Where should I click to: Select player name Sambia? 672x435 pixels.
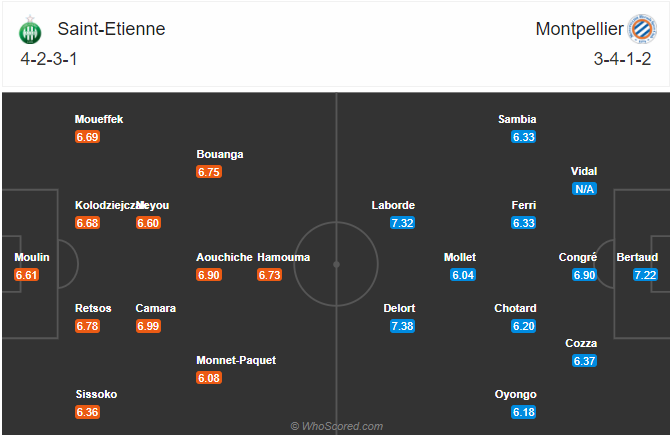click(517, 119)
